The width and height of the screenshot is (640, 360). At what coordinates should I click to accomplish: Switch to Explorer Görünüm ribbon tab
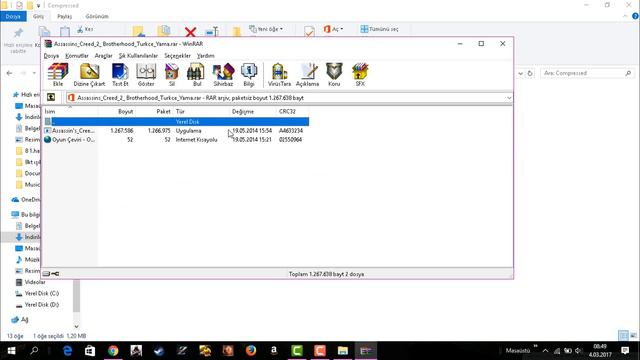(97, 16)
